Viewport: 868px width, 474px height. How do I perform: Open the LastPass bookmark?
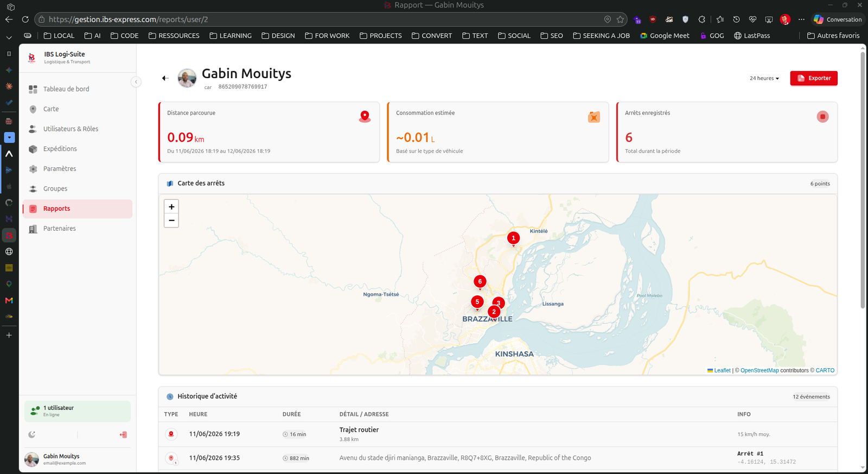[x=752, y=36]
